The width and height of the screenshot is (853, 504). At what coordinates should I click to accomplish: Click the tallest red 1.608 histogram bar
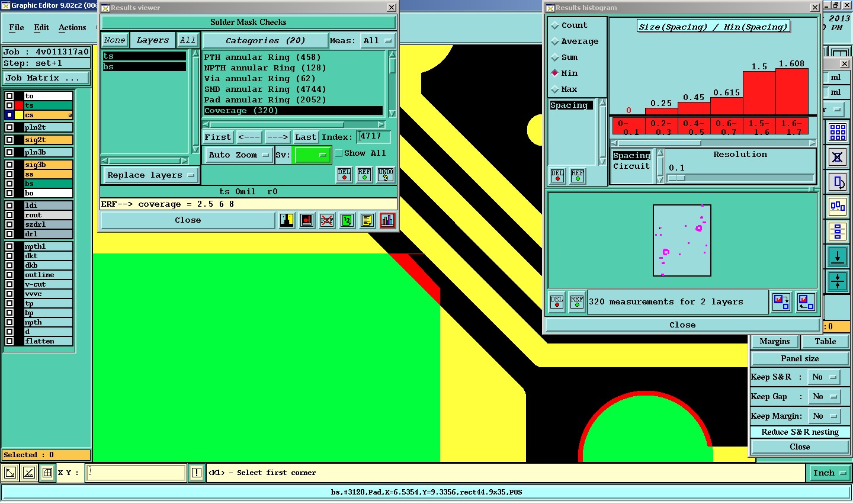point(792,91)
